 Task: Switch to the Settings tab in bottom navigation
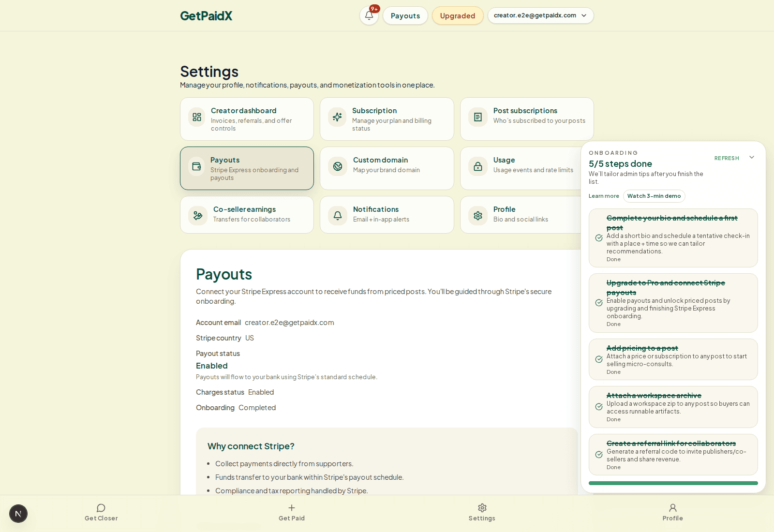(x=482, y=512)
